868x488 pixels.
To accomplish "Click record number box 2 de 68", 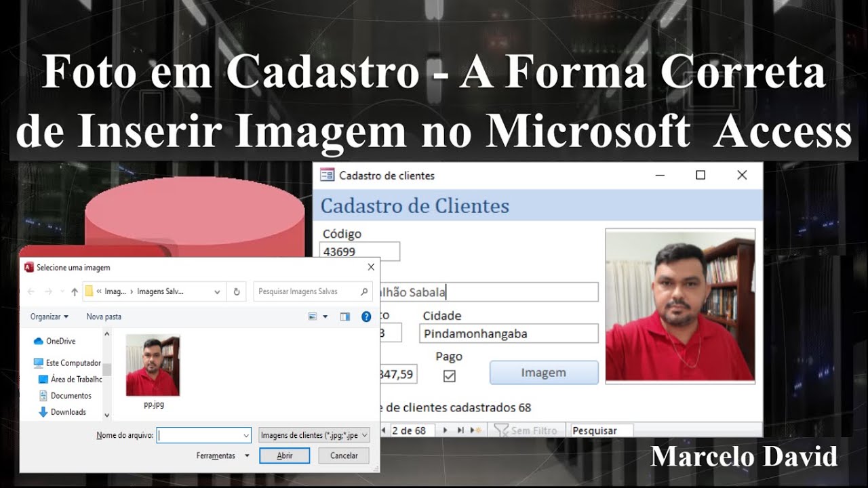I will (412, 430).
